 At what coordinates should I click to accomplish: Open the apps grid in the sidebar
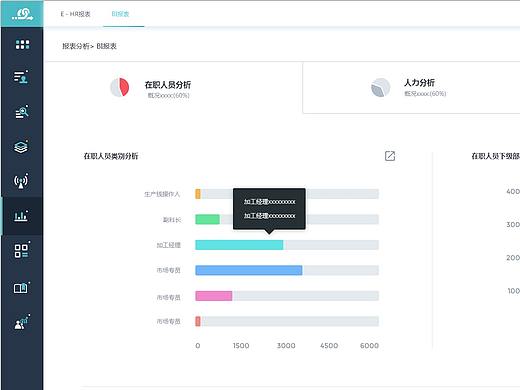pyautogui.click(x=22, y=44)
